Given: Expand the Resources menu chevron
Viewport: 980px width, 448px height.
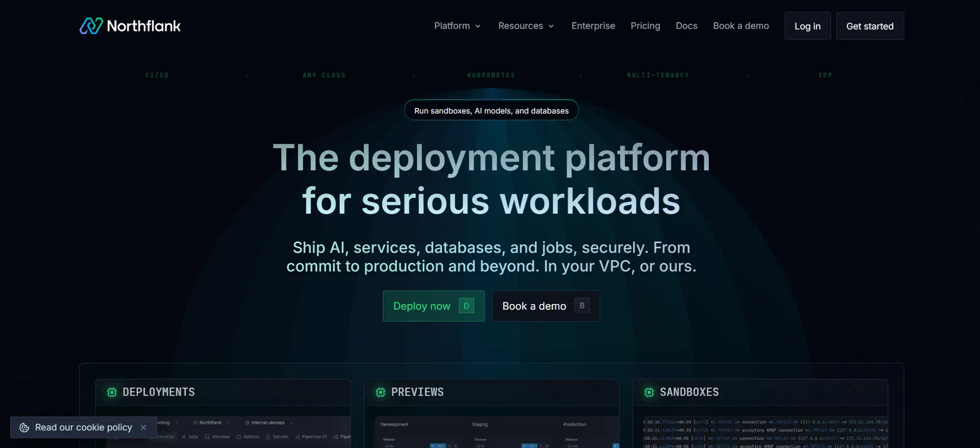Looking at the screenshot, I should click(551, 26).
